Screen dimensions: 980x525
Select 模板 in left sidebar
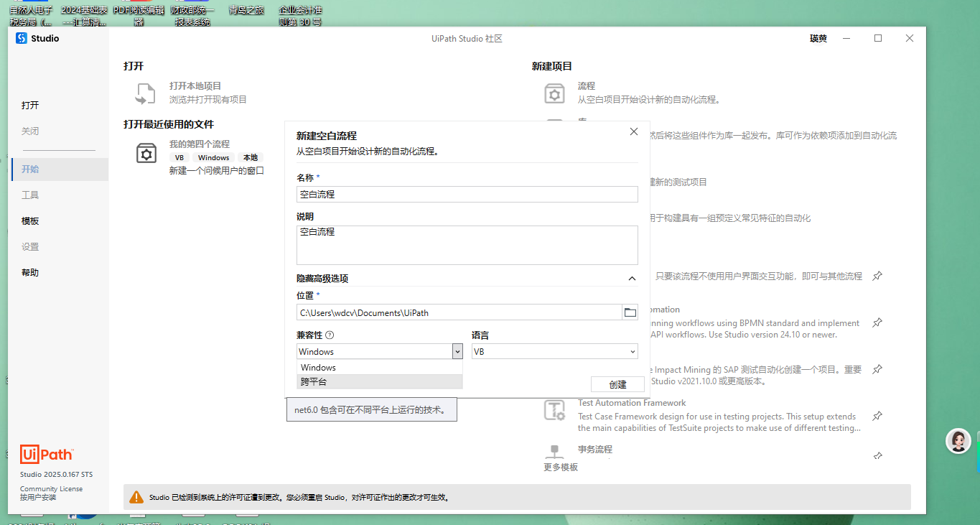click(30, 221)
